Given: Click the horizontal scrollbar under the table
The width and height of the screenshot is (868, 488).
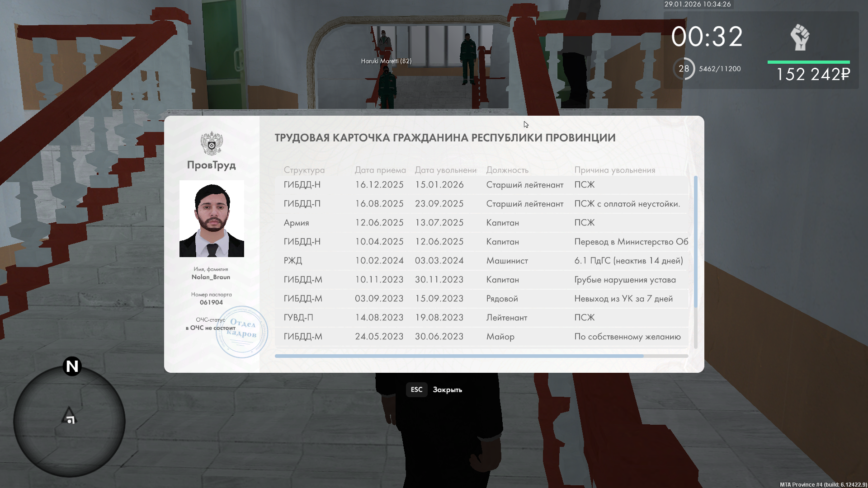Looking at the screenshot, I should 459,356.
